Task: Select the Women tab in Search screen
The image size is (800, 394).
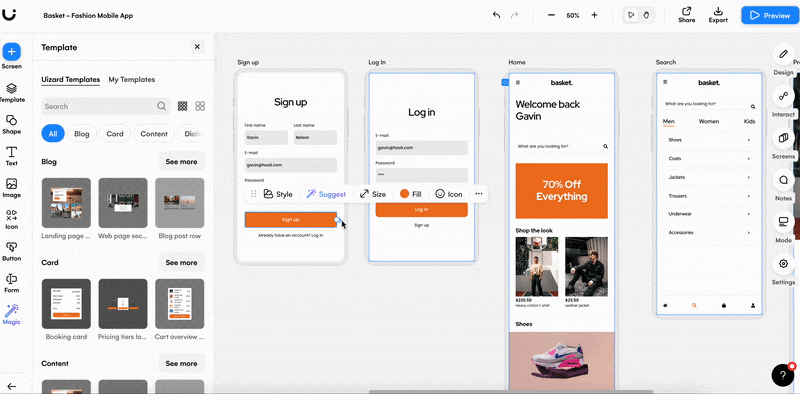Action: point(709,121)
